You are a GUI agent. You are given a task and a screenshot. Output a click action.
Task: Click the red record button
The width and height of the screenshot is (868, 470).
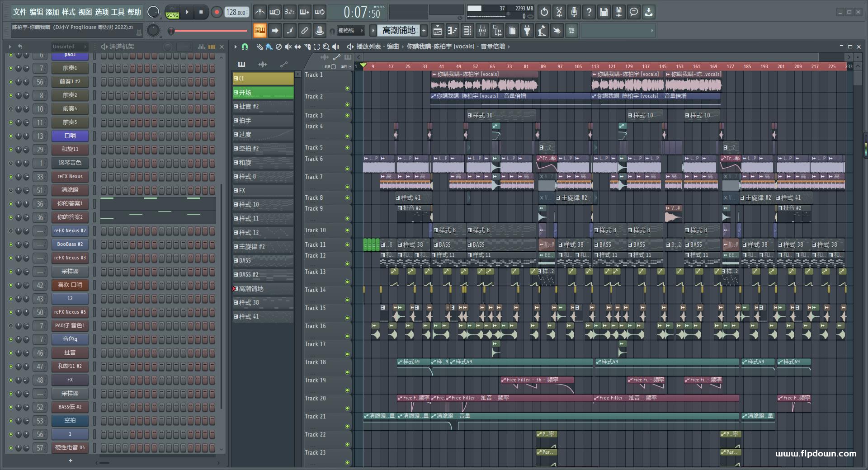tap(217, 12)
